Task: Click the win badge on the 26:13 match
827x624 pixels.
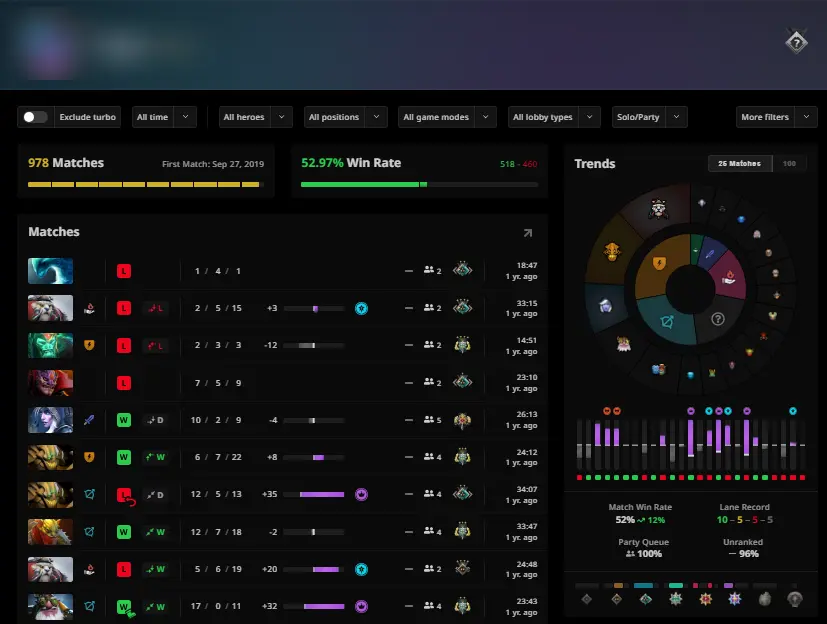Action: click(123, 420)
